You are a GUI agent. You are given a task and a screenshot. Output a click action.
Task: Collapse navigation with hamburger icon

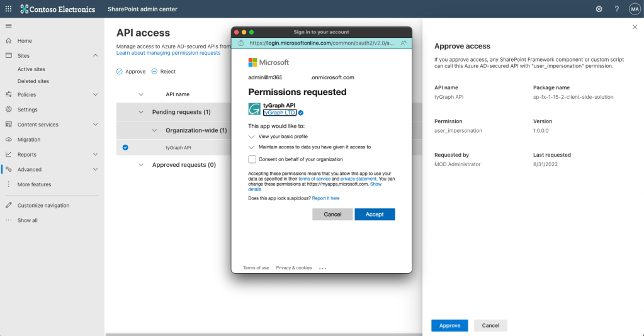point(8,25)
